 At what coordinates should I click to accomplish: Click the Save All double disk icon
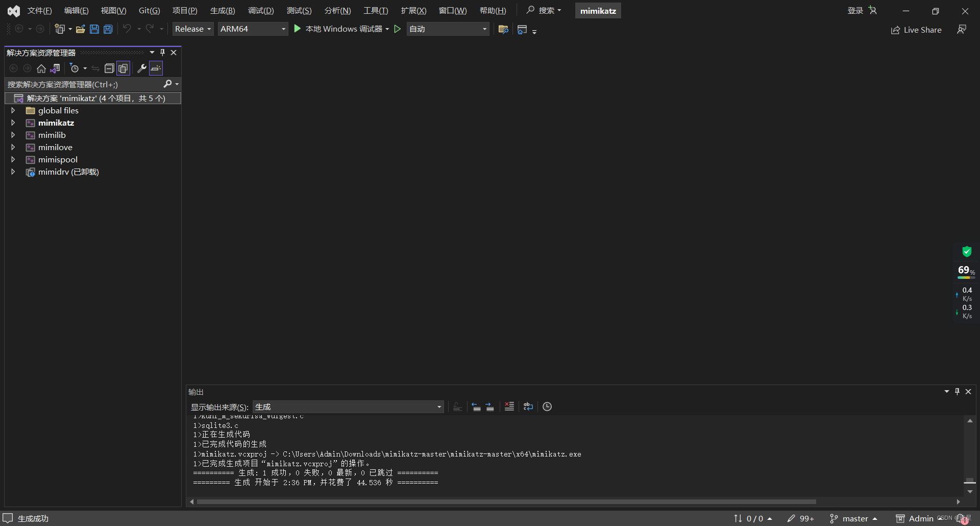(x=108, y=29)
